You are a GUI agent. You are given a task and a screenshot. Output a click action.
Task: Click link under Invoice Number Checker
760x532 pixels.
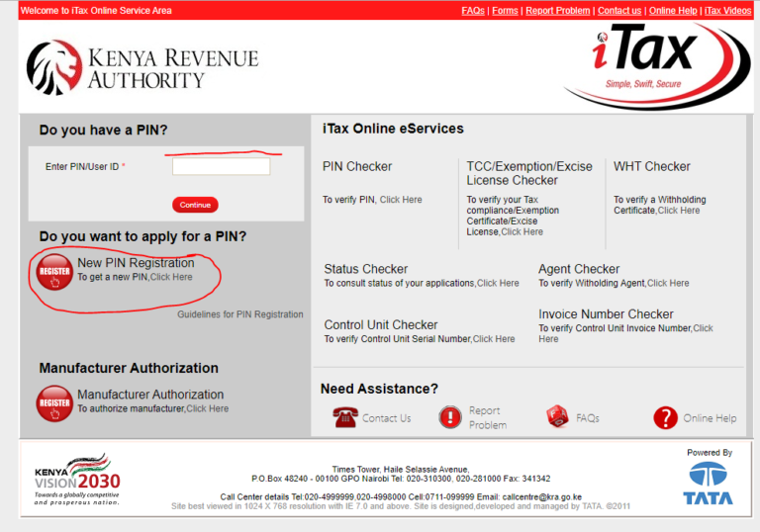pos(703,328)
